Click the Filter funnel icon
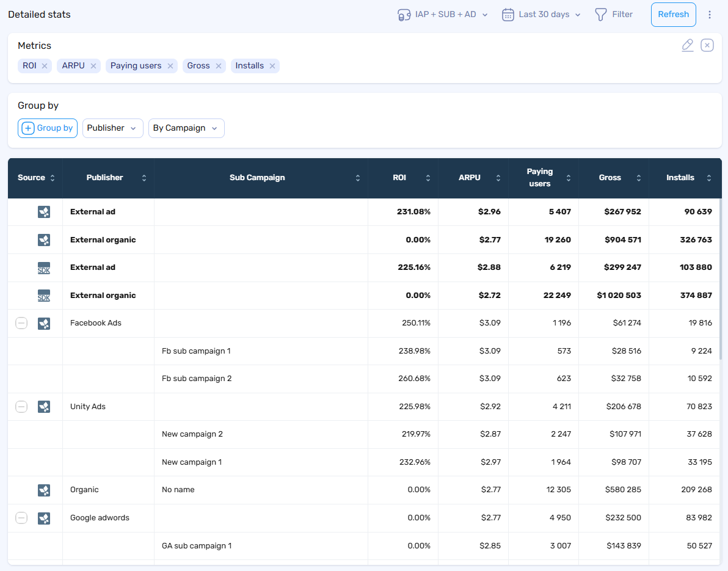Viewport: 728px width, 571px height. (x=601, y=15)
